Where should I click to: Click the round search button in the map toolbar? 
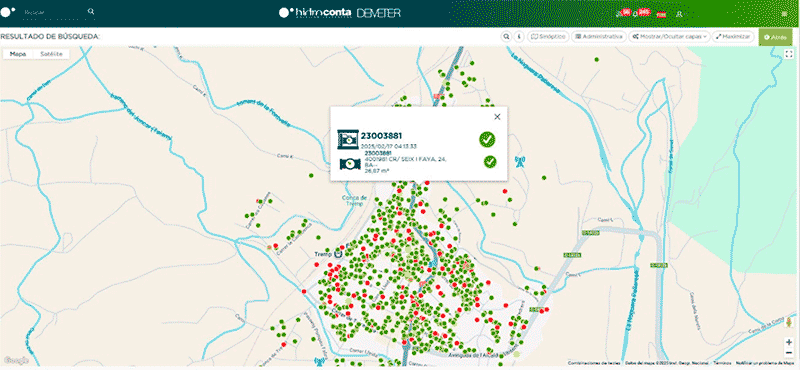point(506,37)
